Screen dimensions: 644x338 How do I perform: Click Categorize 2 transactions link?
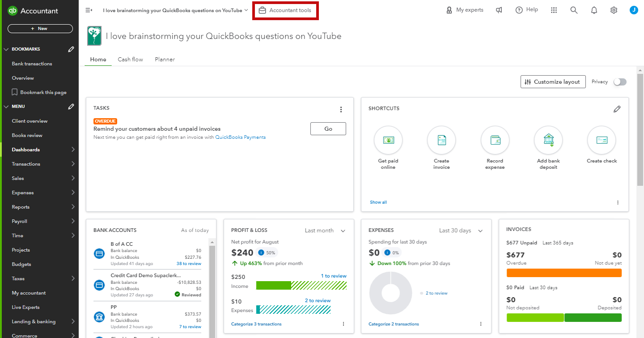tap(394, 324)
